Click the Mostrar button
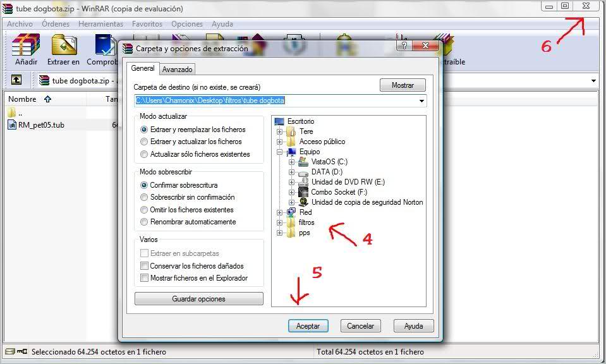Screen dimensions: 606x364 403,85
